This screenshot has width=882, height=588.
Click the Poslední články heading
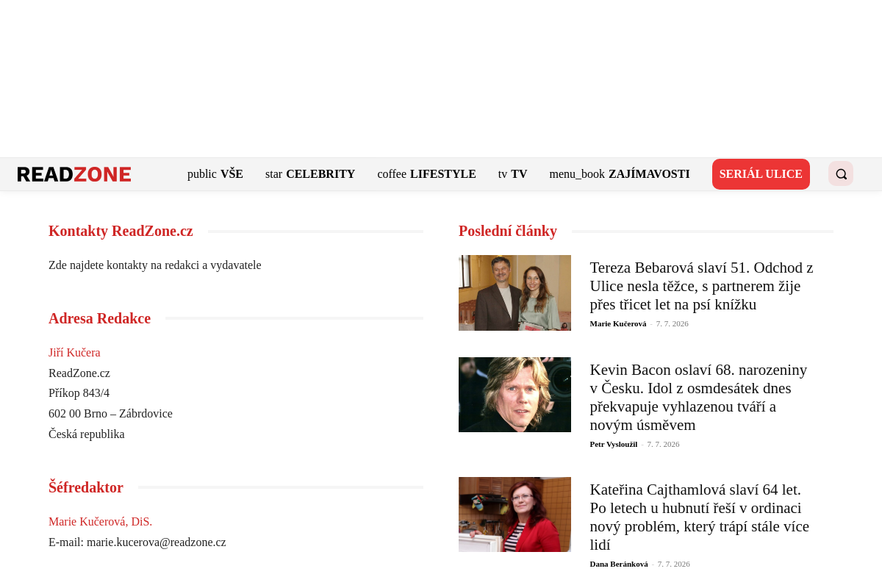[x=508, y=231]
